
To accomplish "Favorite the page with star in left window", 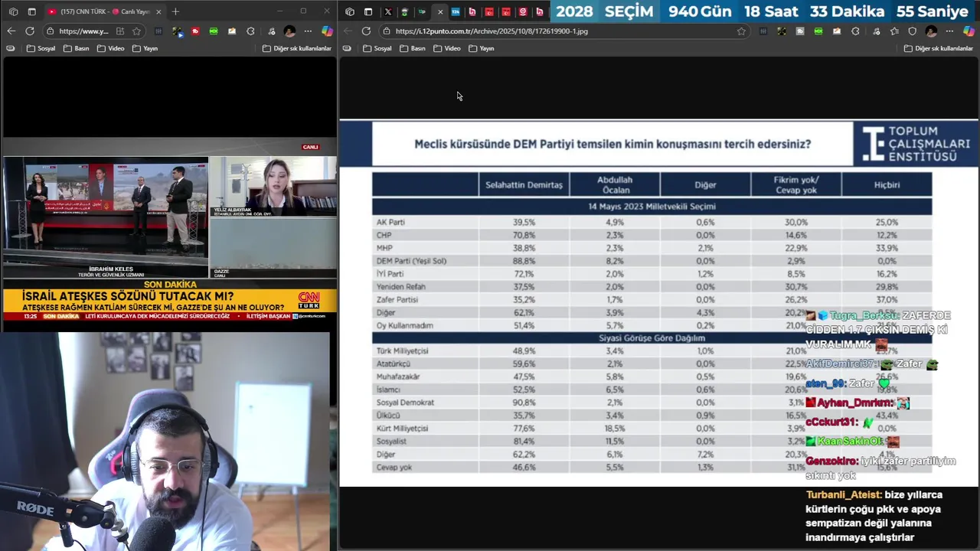I will click(136, 31).
